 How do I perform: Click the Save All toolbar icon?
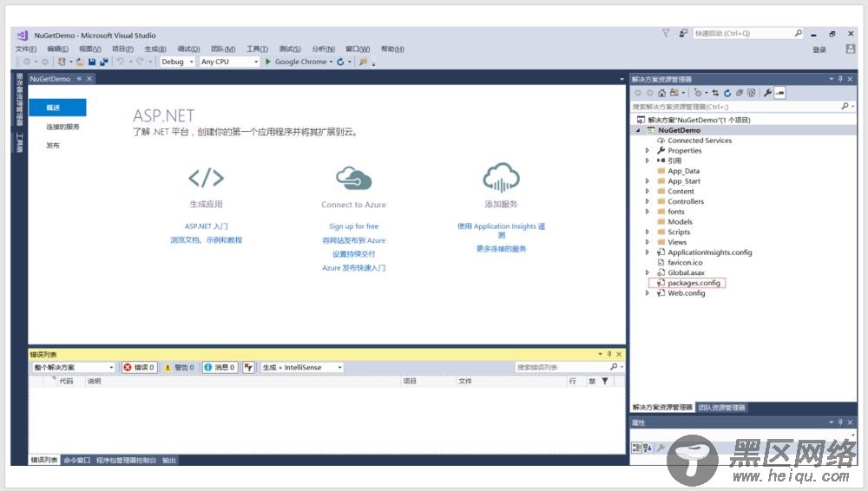103,62
